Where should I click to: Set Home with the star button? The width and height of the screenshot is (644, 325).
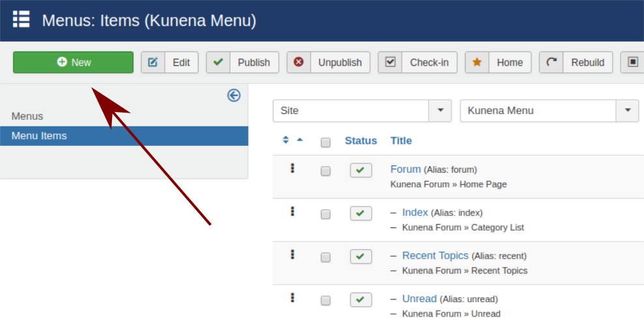[x=498, y=63]
